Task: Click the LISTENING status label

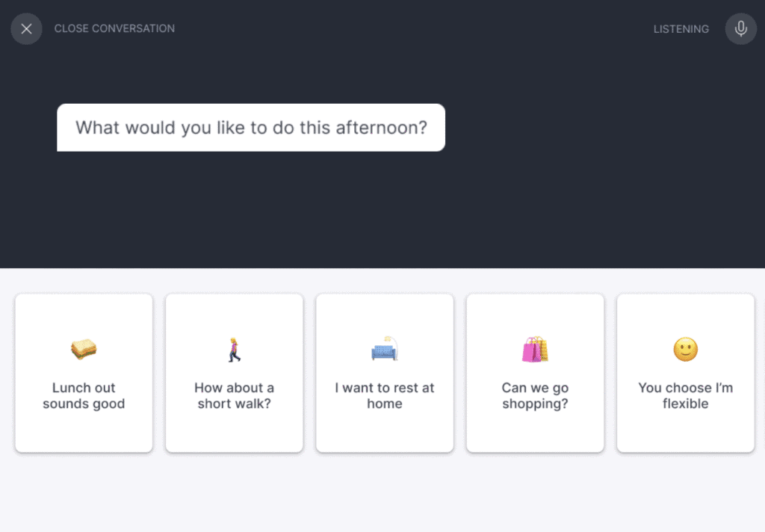Action: [x=681, y=29]
